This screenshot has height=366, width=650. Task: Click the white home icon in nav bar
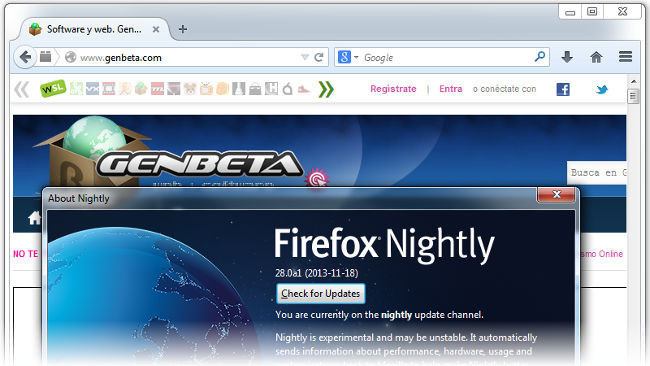pos(34,217)
